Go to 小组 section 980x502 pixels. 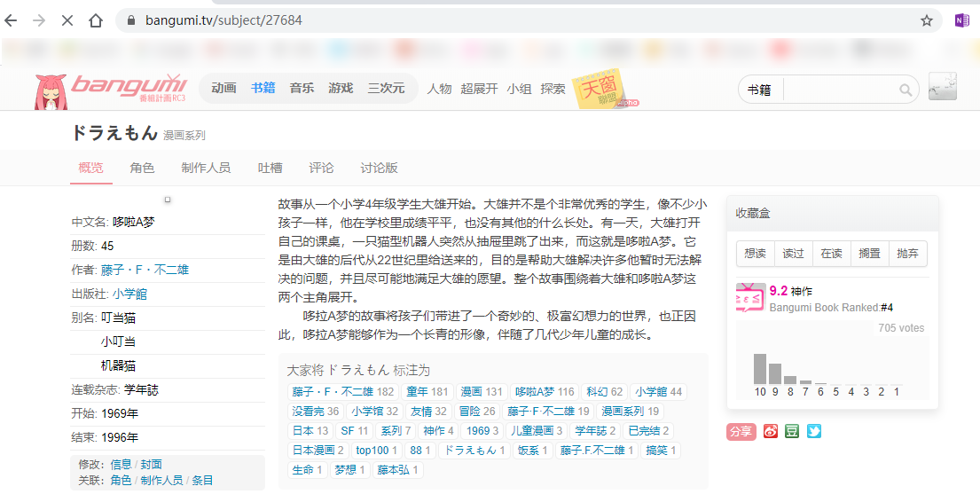coord(520,89)
